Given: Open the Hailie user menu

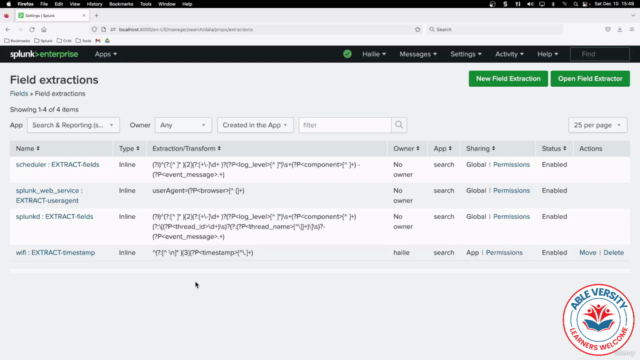Looking at the screenshot, I should coord(374,54).
